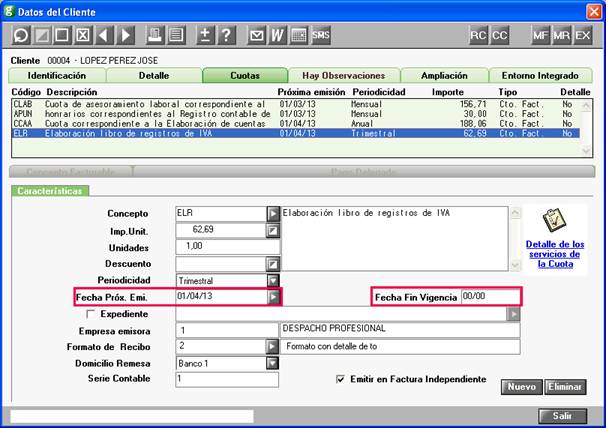This screenshot has height=428, width=606.
Task: Click the SMS toolbar icon
Action: 321,36
